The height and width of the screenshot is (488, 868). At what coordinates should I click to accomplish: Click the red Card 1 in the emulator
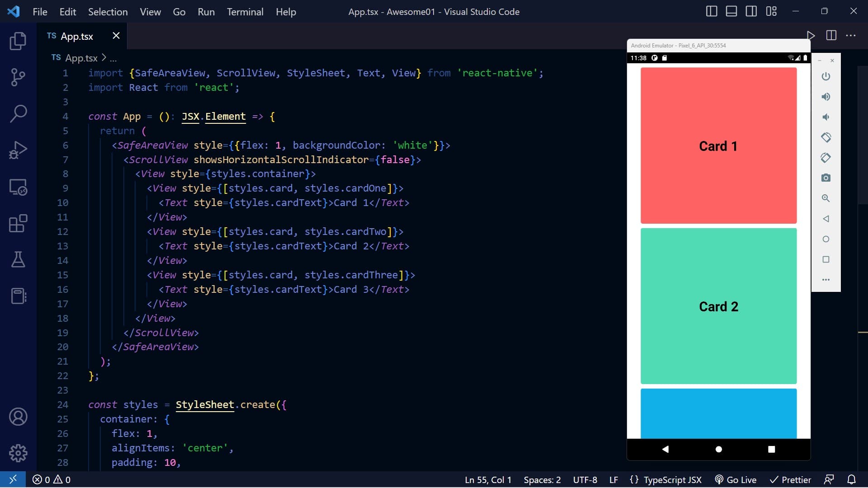[x=718, y=145]
